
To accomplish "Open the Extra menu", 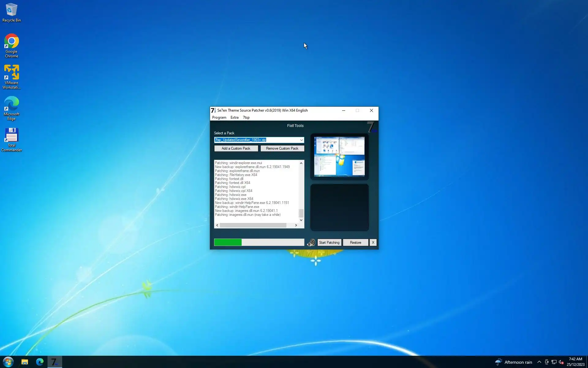I will (234, 117).
